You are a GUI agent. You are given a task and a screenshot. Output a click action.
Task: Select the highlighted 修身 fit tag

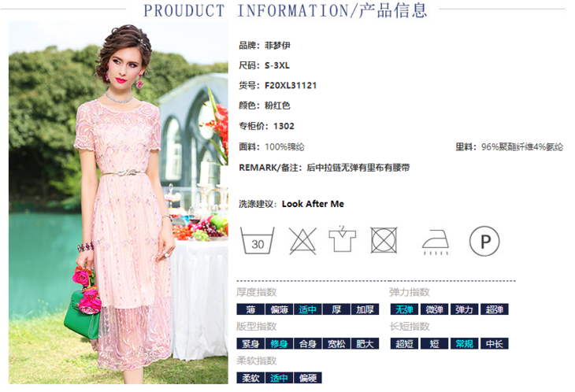[280, 344]
